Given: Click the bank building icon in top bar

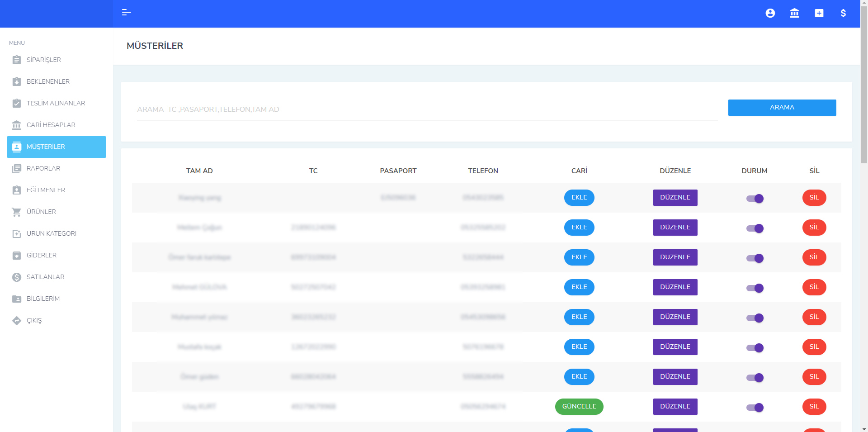Looking at the screenshot, I should pyautogui.click(x=794, y=13).
